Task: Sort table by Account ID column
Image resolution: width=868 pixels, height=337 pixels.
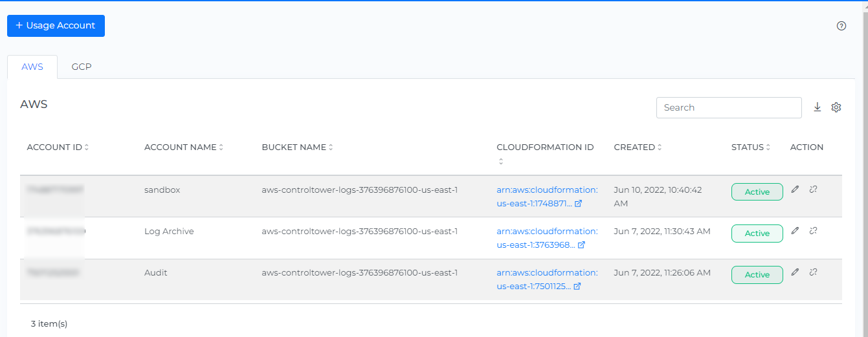Action: point(86,147)
